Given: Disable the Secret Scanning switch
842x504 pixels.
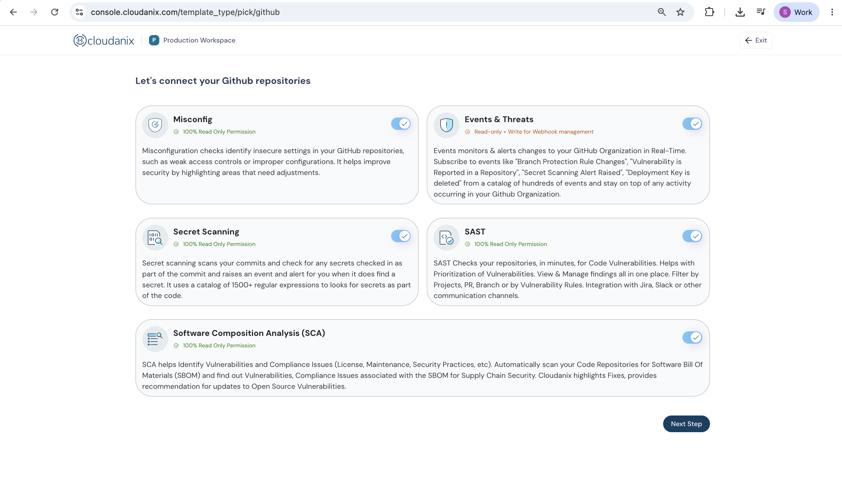Looking at the screenshot, I should (401, 236).
